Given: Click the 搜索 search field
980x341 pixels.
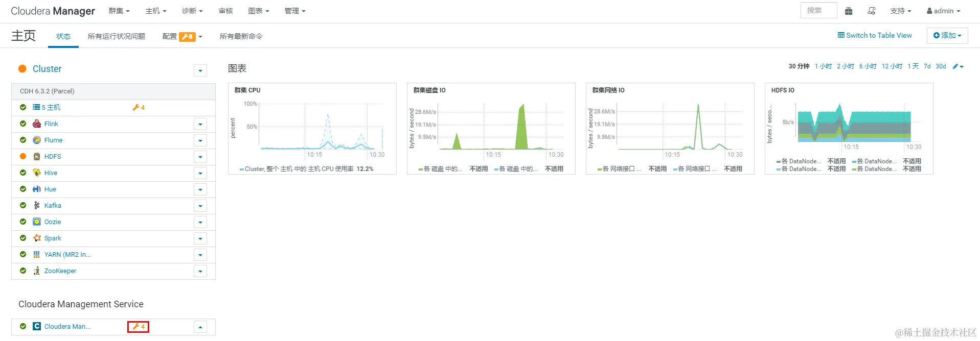Looking at the screenshot, I should click(818, 10).
